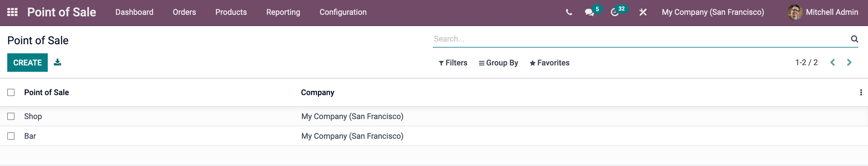Viewport: 868px width, 166px height.
Task: Click the debug tools wrench icon
Action: pos(643,12)
